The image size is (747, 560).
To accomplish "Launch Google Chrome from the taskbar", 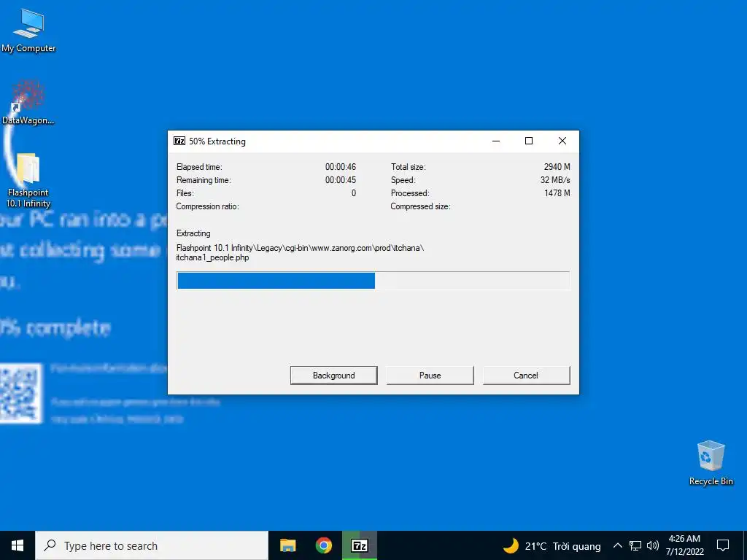I will tap(323, 545).
